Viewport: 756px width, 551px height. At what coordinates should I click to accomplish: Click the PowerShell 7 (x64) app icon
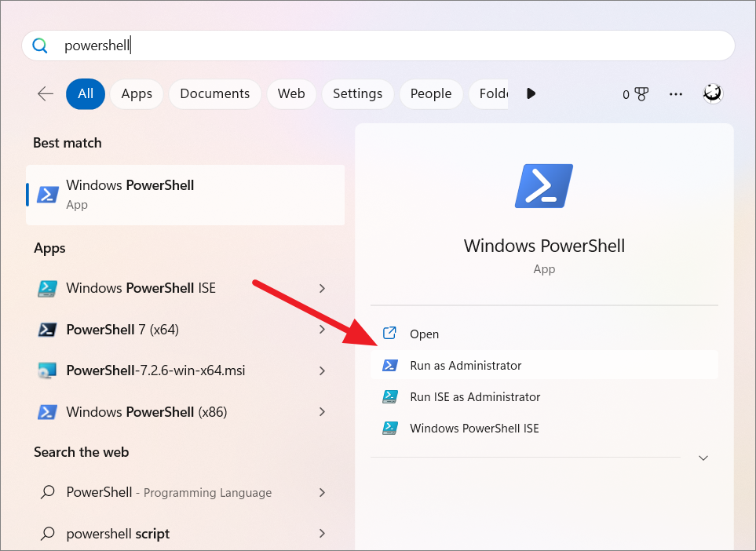tap(47, 329)
